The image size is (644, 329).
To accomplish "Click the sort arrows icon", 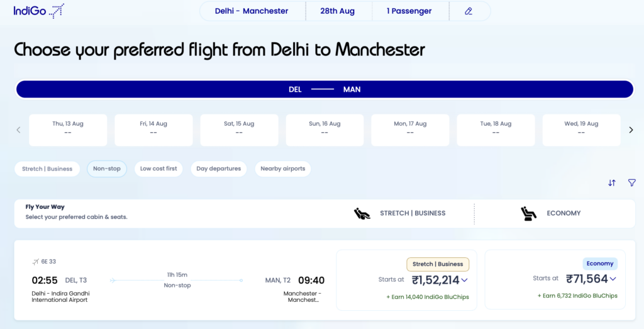I will tap(612, 183).
